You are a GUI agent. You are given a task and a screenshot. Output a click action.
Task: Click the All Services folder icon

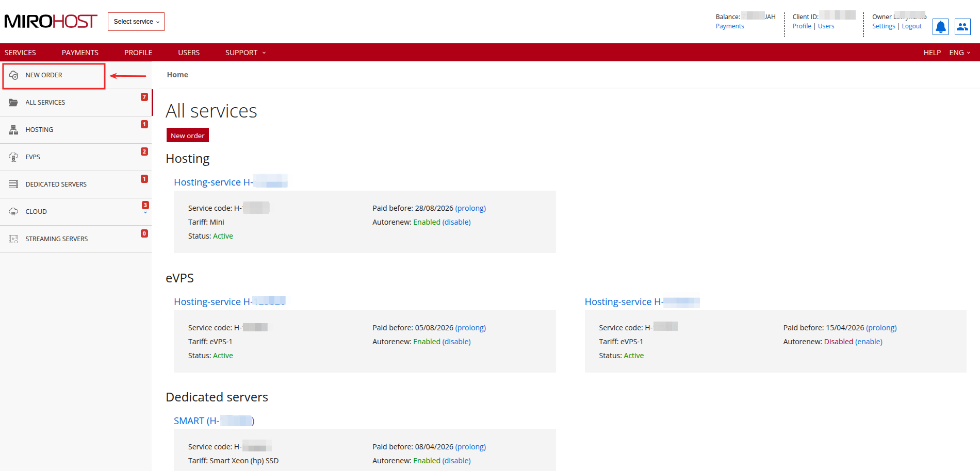coord(13,103)
